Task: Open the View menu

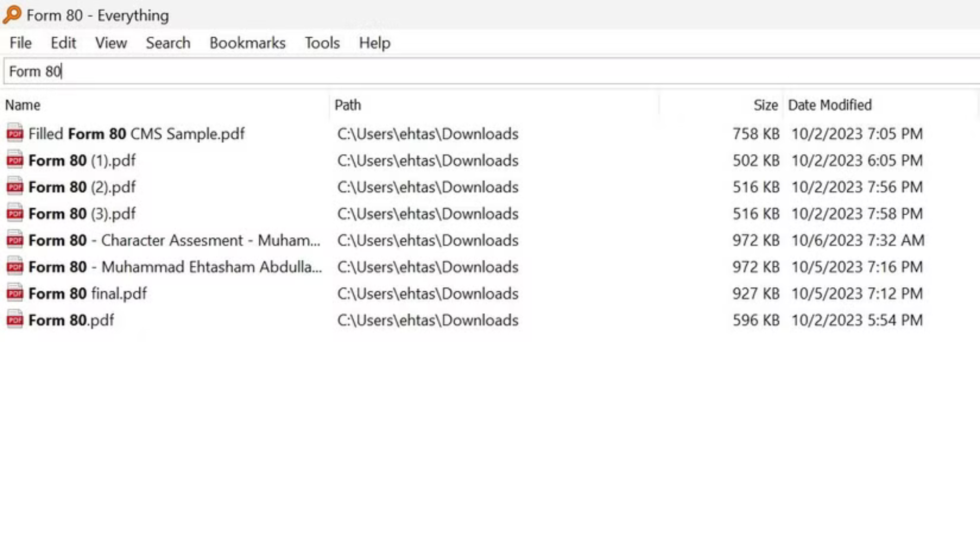Action: click(111, 43)
